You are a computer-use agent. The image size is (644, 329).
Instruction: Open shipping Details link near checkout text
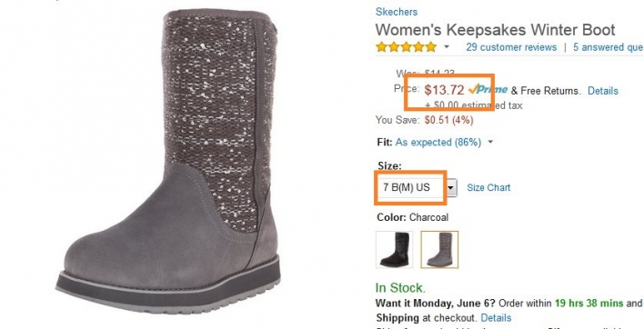[496, 318]
